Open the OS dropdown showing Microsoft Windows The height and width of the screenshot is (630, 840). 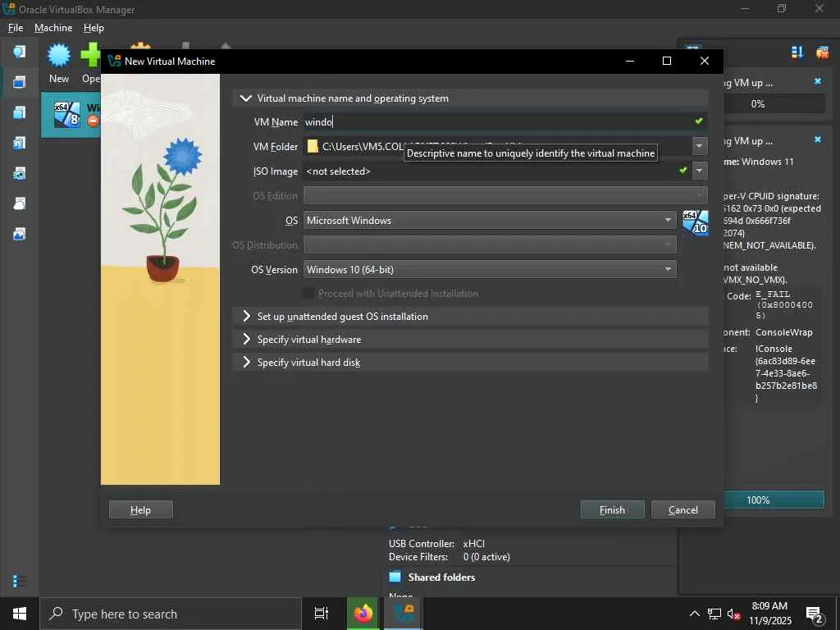[490, 220]
